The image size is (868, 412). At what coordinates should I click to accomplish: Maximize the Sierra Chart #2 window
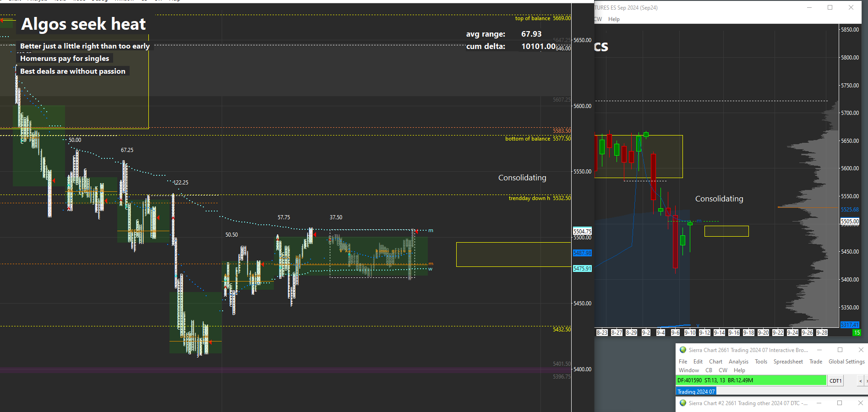point(840,403)
